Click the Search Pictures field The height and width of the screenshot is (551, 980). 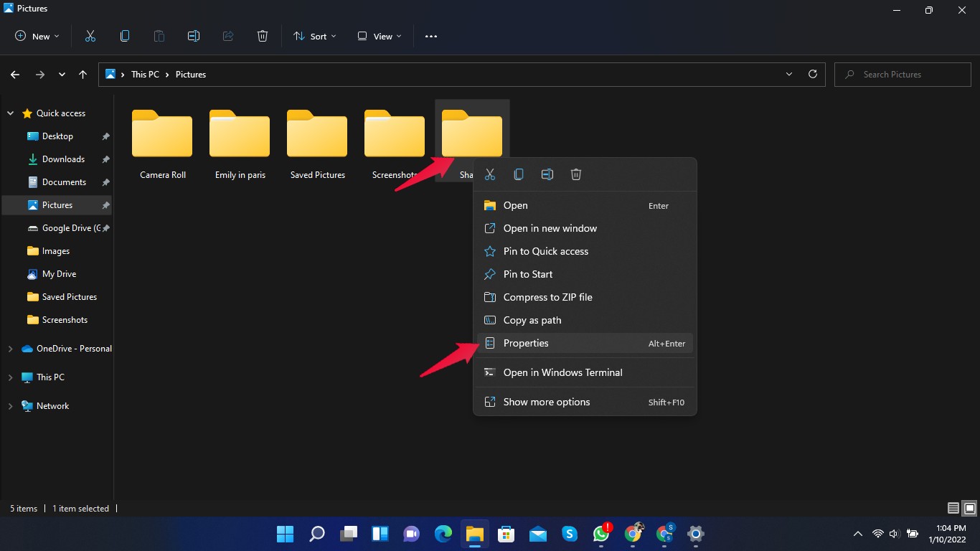pyautogui.click(x=903, y=75)
